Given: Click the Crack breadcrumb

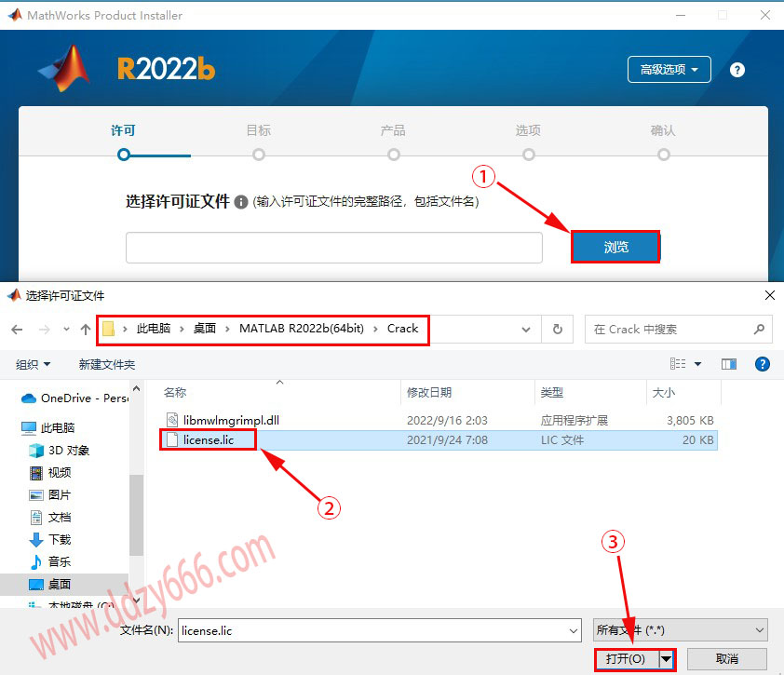Looking at the screenshot, I should pyautogui.click(x=402, y=329).
